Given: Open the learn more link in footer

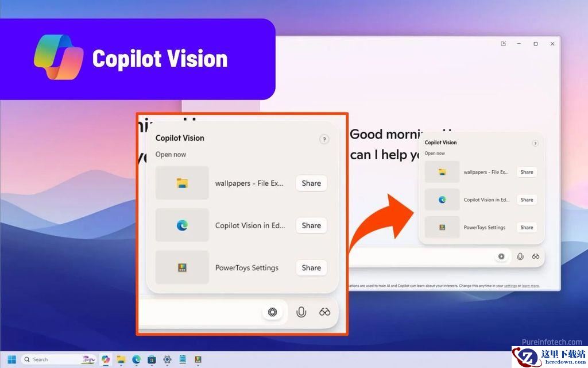Looking at the screenshot, I should click(x=530, y=286).
